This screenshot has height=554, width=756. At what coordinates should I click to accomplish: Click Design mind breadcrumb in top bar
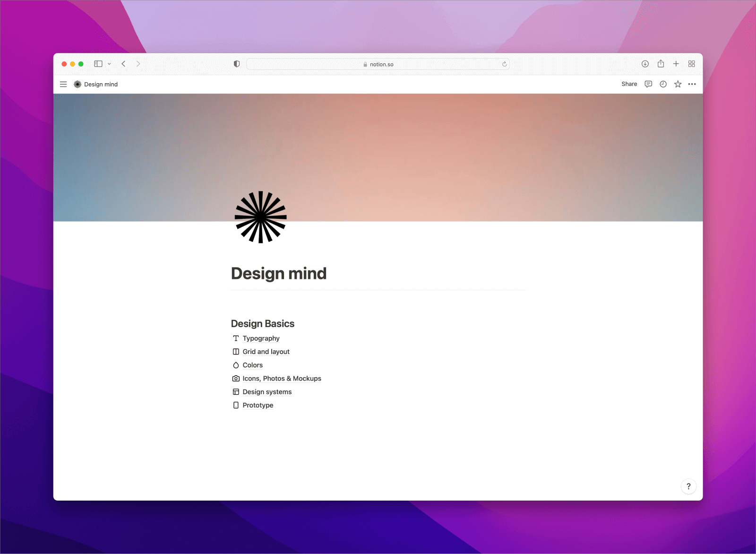[101, 84]
